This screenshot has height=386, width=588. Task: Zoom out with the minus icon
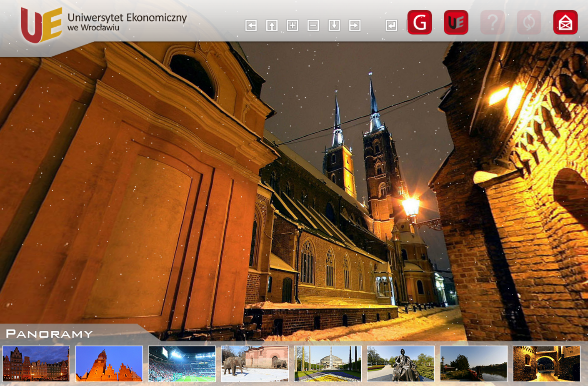[313, 25]
